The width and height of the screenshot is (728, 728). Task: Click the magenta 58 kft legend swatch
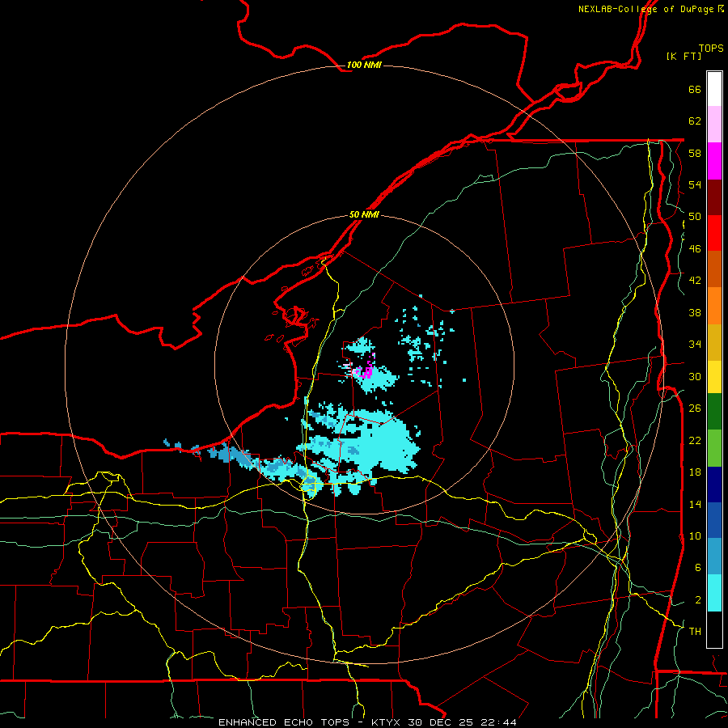pyautogui.click(x=714, y=161)
